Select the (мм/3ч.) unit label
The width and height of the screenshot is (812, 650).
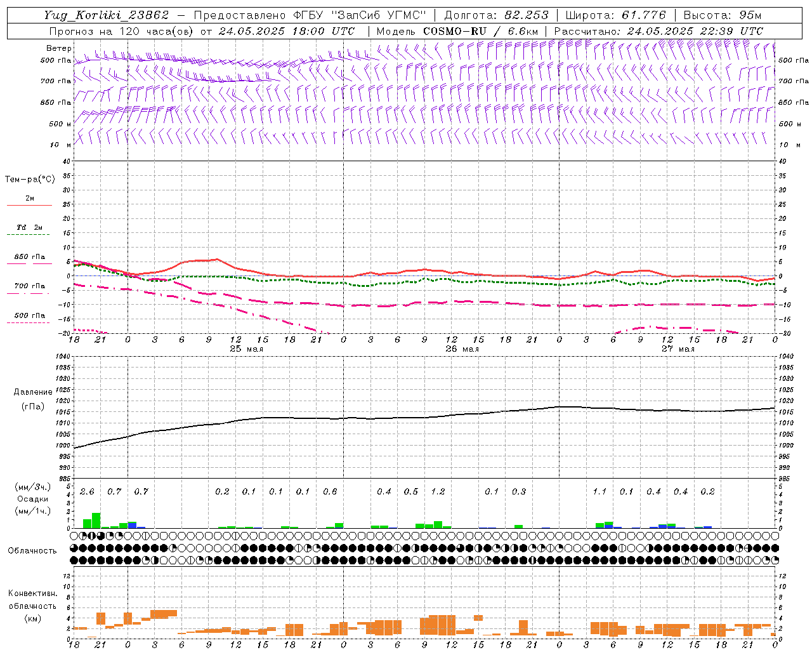pos(33,487)
